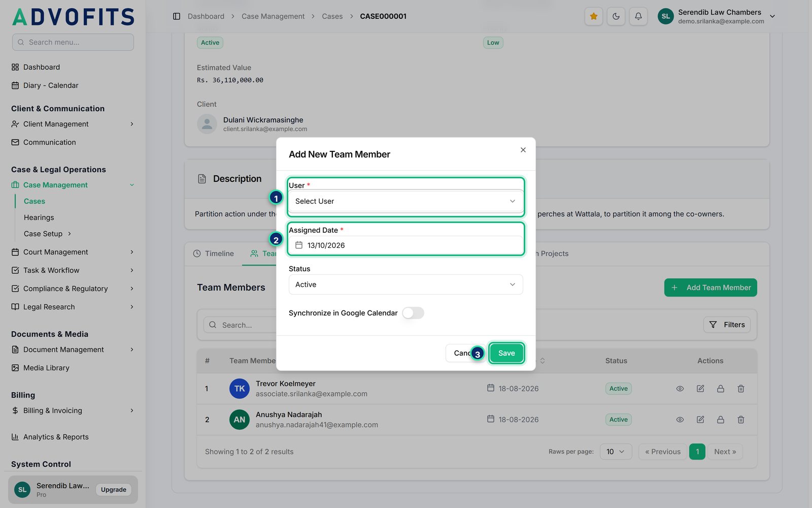Click lock icon for Anushya Nadarajah
This screenshot has width=812, height=508.
point(721,420)
